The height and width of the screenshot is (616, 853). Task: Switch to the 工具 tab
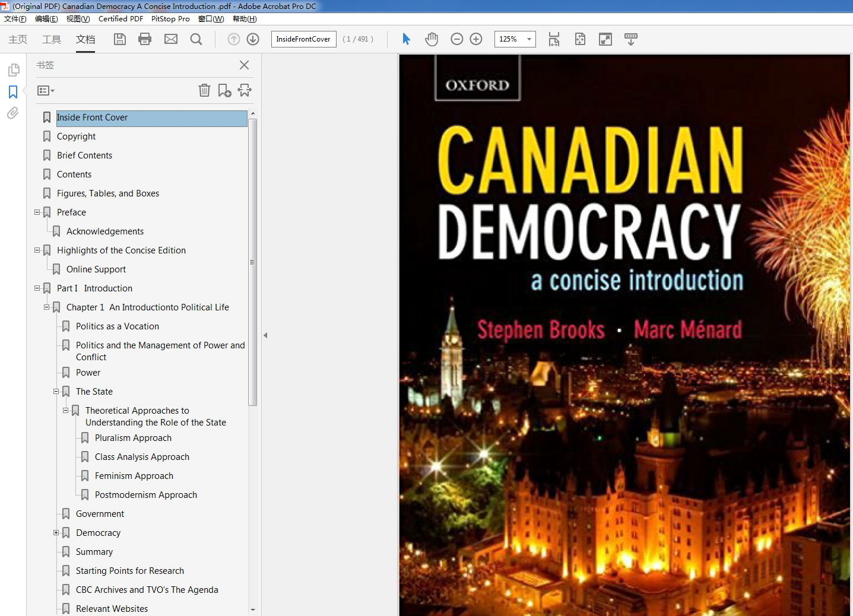click(52, 39)
